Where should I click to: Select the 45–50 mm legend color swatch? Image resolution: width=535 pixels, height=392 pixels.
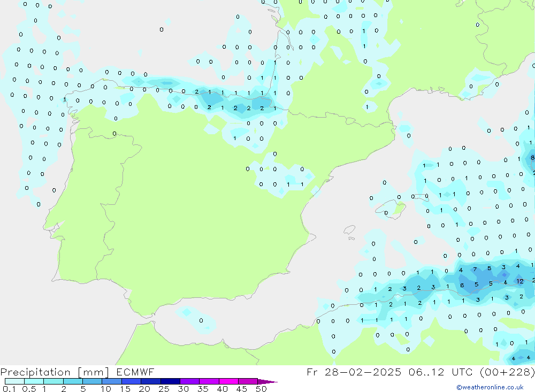click(248, 381)
